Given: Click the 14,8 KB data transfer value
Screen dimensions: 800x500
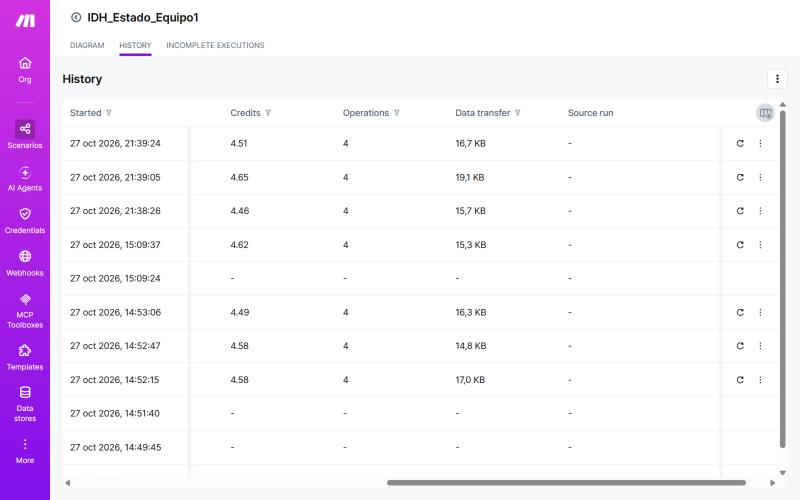Looking at the screenshot, I should pos(470,346).
